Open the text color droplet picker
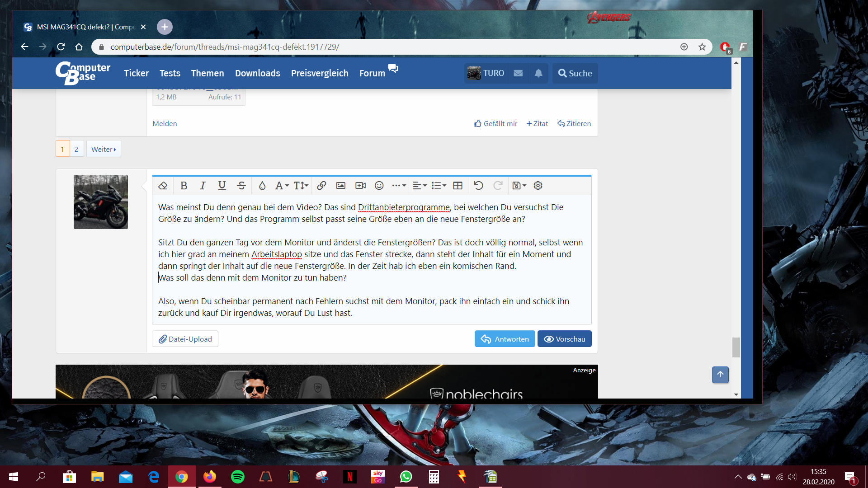Viewport: 868px width, 488px height. click(262, 186)
